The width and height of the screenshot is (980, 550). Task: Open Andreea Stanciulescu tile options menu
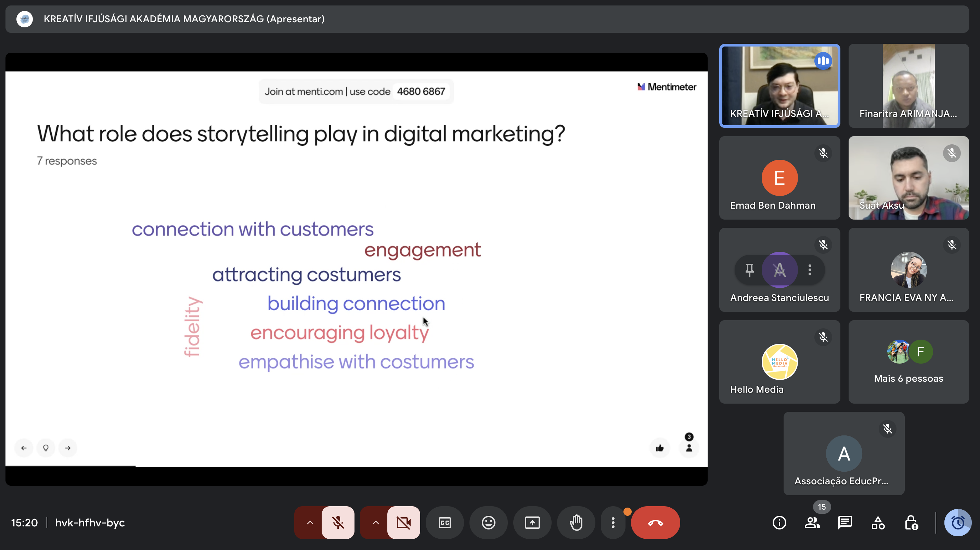pos(810,270)
